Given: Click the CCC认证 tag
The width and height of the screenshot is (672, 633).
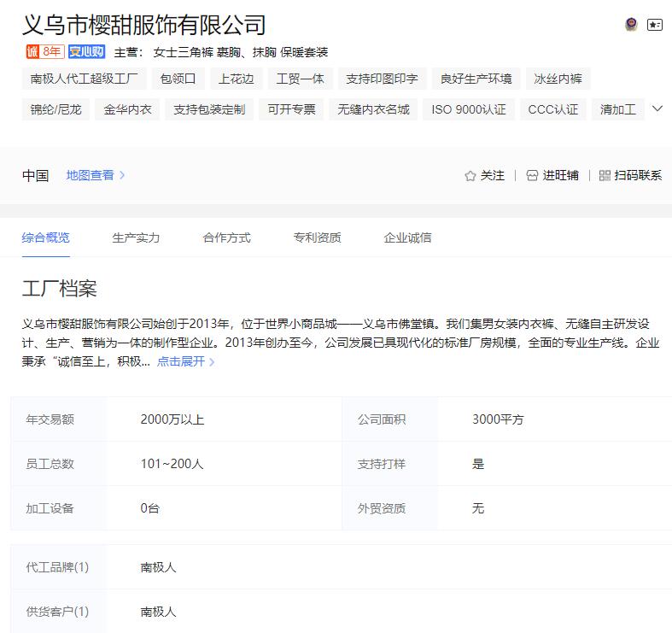Looking at the screenshot, I should [x=552, y=109].
